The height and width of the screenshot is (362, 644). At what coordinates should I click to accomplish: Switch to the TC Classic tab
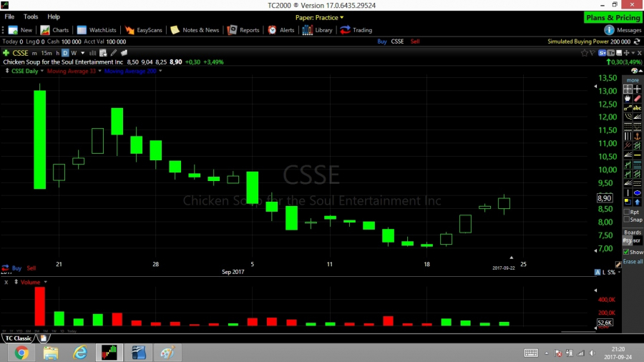click(x=19, y=338)
